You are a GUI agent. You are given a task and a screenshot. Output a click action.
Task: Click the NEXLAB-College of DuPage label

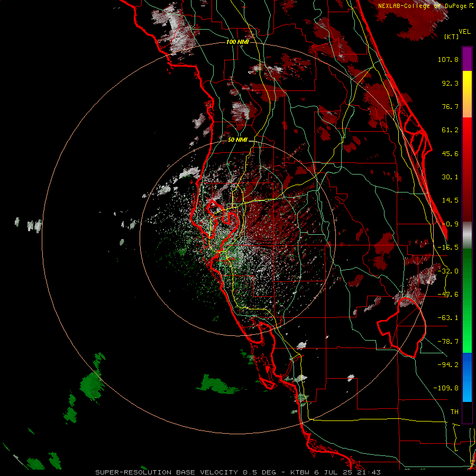tap(423, 6)
